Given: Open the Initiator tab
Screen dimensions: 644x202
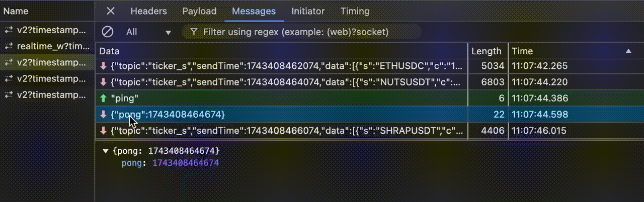Looking at the screenshot, I should click(x=308, y=11).
